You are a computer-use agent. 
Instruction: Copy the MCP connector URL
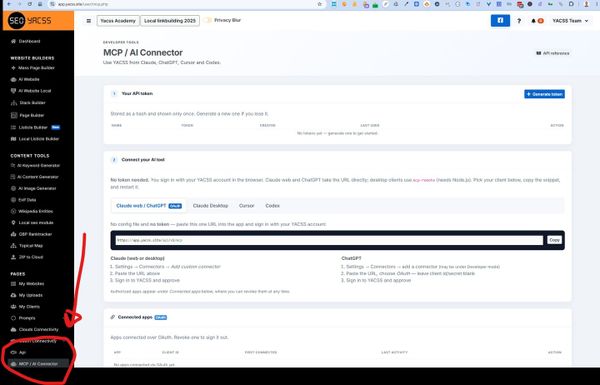point(554,240)
